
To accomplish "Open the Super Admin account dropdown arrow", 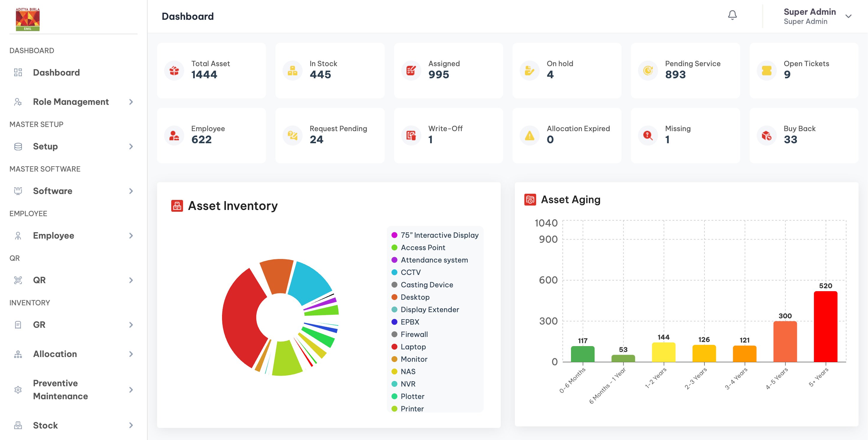I will tap(848, 16).
